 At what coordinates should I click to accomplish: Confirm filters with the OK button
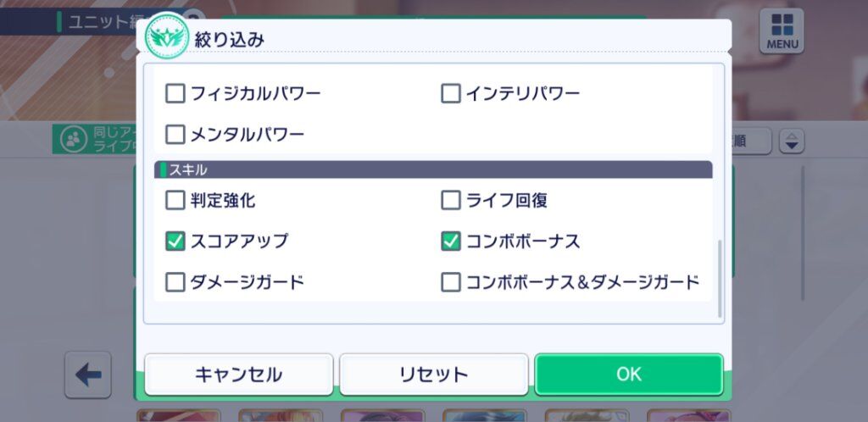[x=629, y=375]
